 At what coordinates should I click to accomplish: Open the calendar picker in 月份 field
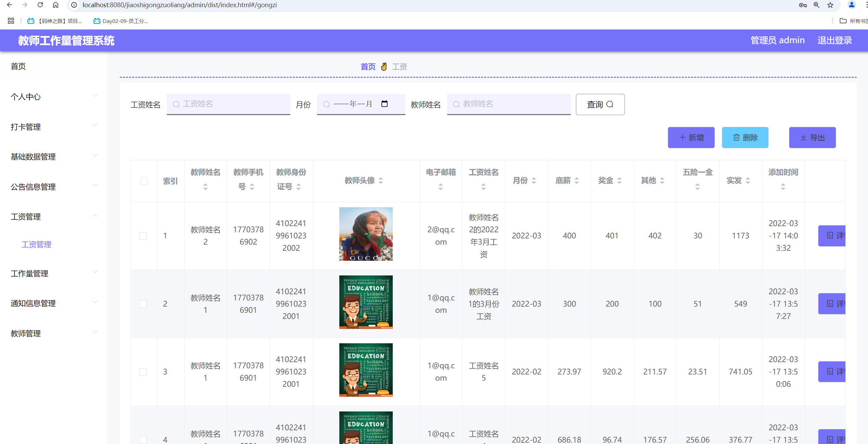385,104
